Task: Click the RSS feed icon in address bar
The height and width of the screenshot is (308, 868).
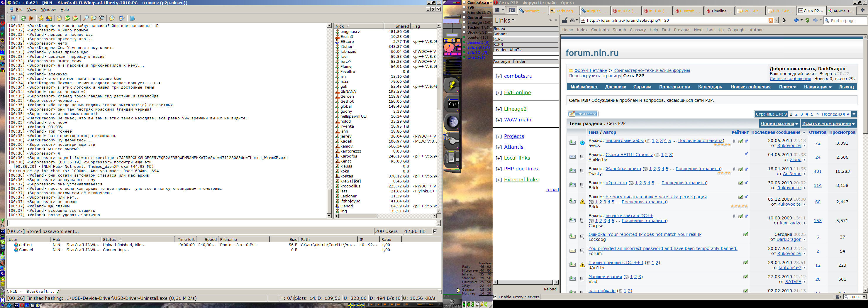Action: (771, 21)
